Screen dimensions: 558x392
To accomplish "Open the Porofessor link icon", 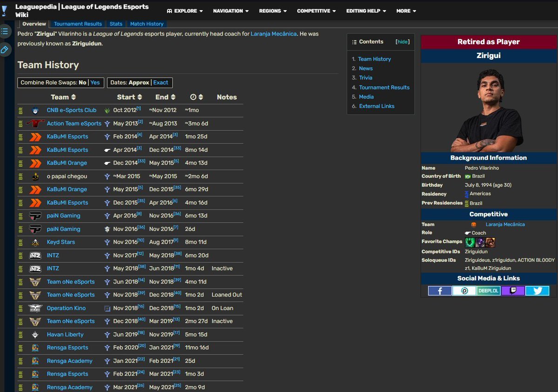I will (464, 291).
